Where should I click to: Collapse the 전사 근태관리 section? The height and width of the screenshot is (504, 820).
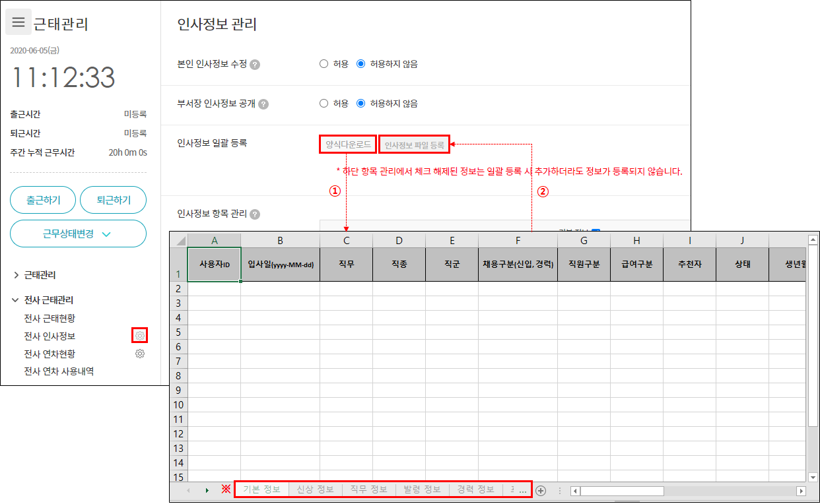coord(17,300)
